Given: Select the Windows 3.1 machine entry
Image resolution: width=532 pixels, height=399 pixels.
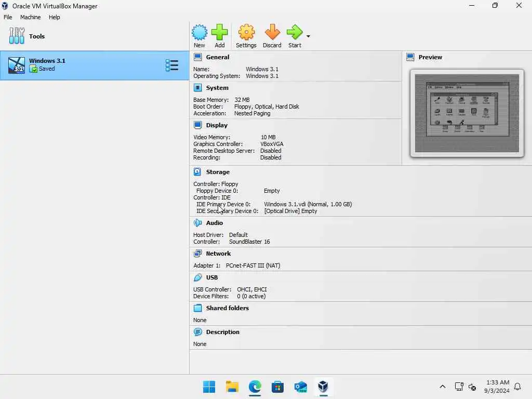Looking at the screenshot, I should [95, 65].
